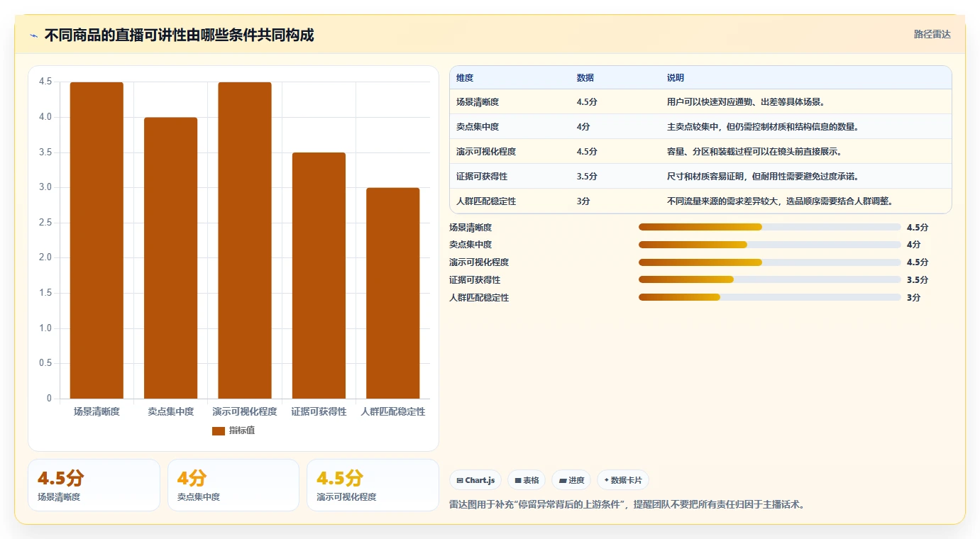
Task: Toggle the 指标值 legend swatch
Action: [219, 430]
